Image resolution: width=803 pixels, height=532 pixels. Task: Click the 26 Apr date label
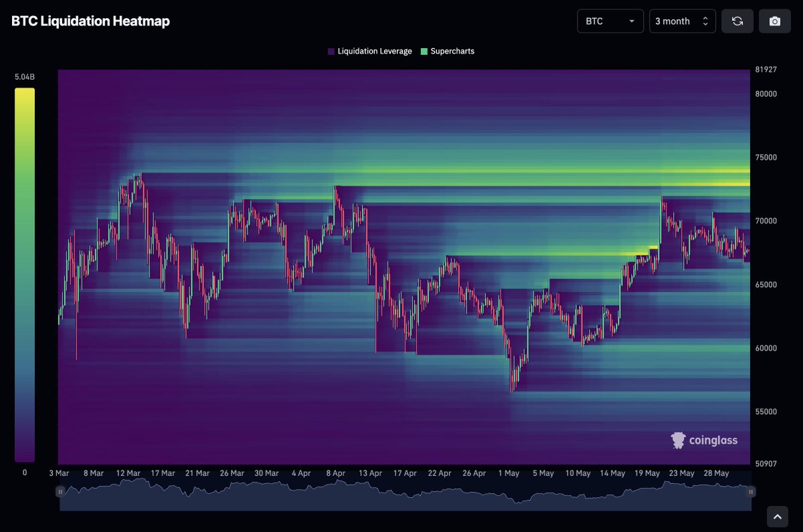coord(474,473)
